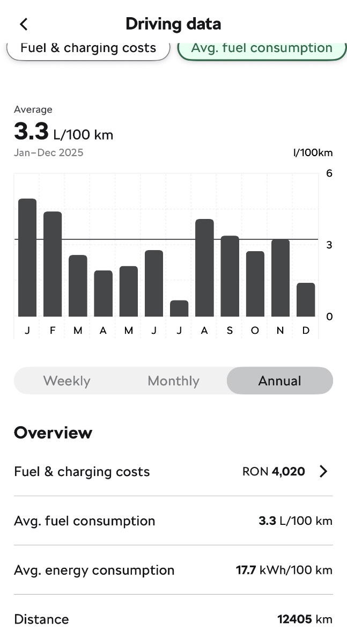
Task: Open Fuel & charging costs chevron
Action: [x=323, y=472]
